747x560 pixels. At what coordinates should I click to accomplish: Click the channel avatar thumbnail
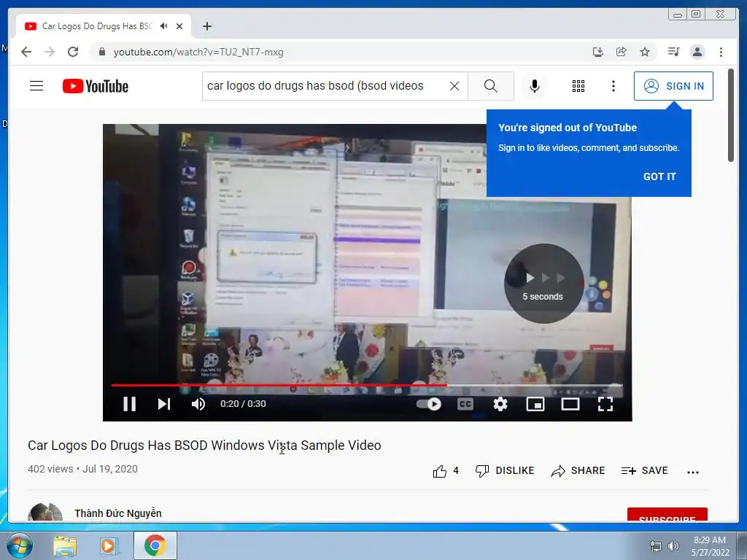45,512
